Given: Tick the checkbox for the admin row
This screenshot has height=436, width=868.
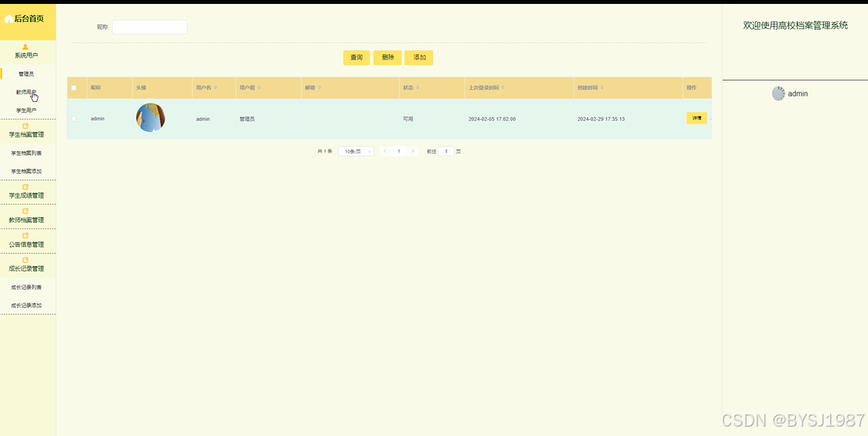Looking at the screenshot, I should 74,118.
